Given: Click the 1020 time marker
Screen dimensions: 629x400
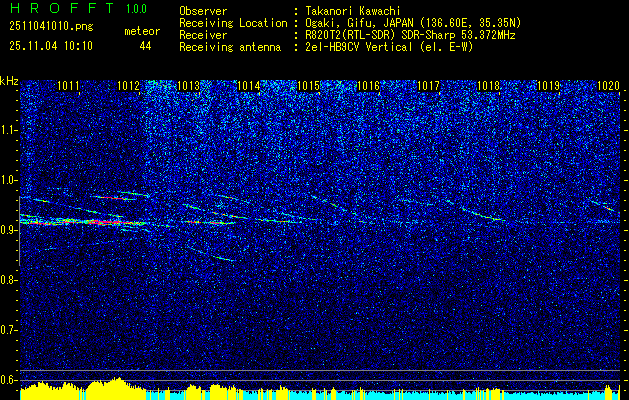Looking at the screenshot, I should [609, 86].
